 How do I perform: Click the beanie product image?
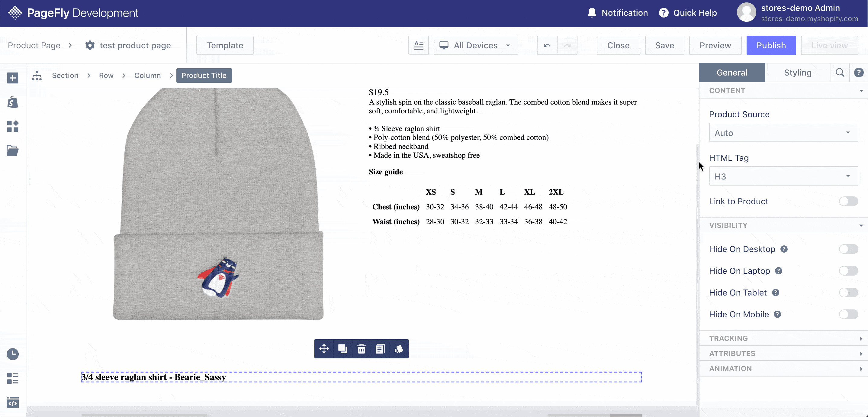pyautogui.click(x=218, y=204)
